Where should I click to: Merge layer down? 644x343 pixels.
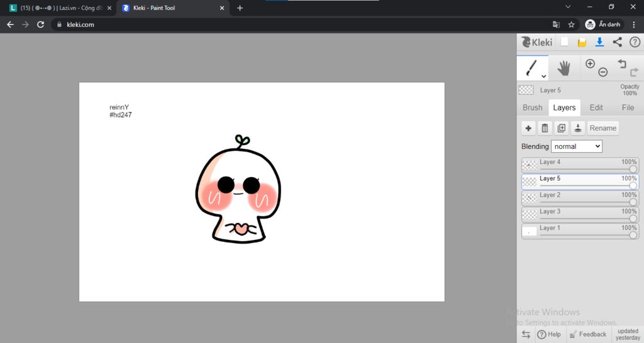tap(578, 128)
